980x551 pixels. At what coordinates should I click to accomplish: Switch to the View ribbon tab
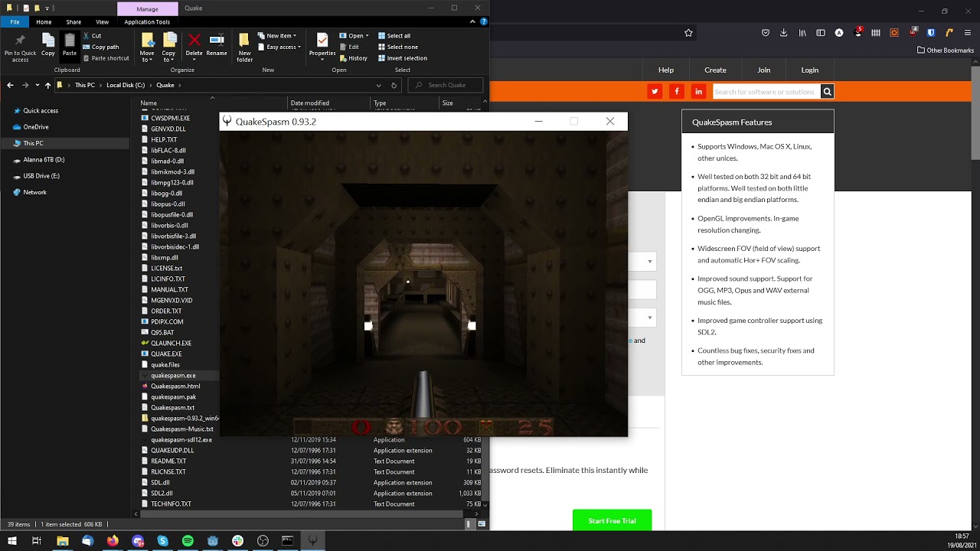pyautogui.click(x=102, y=22)
